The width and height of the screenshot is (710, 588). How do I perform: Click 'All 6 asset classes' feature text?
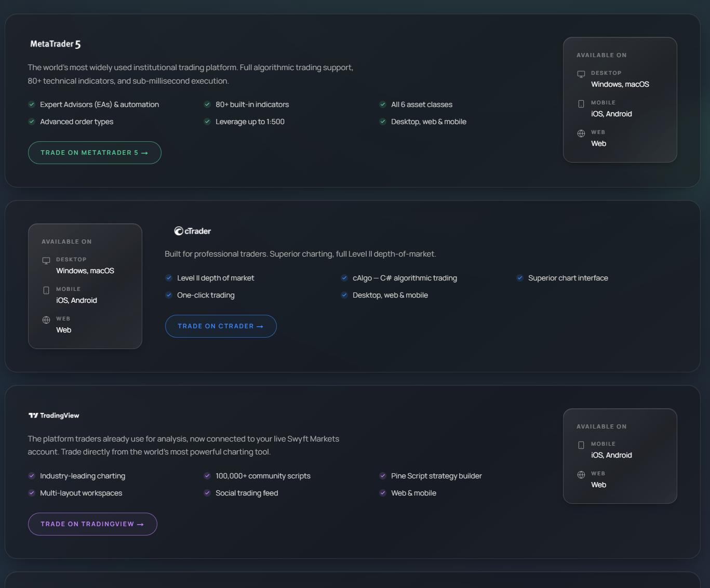tap(422, 104)
